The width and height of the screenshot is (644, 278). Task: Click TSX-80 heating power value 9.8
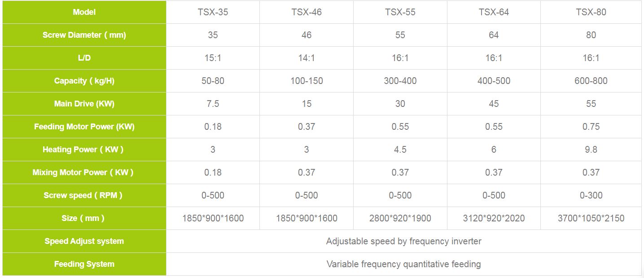[591, 150]
